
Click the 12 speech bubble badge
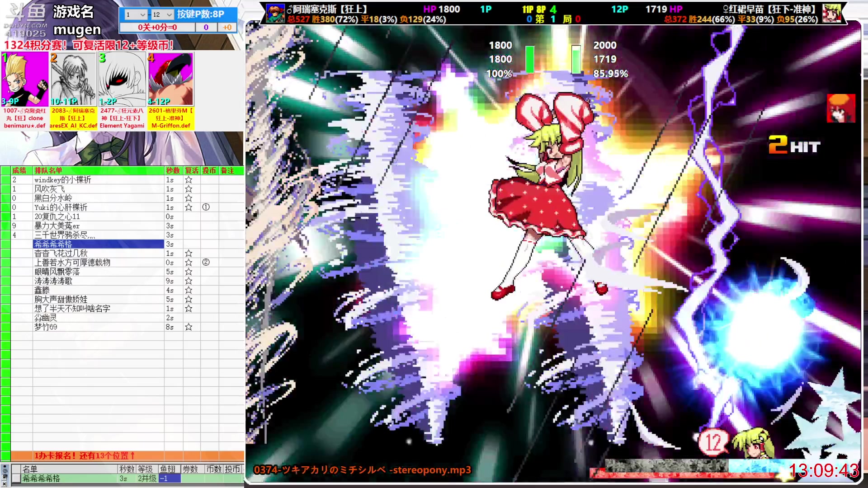click(713, 442)
